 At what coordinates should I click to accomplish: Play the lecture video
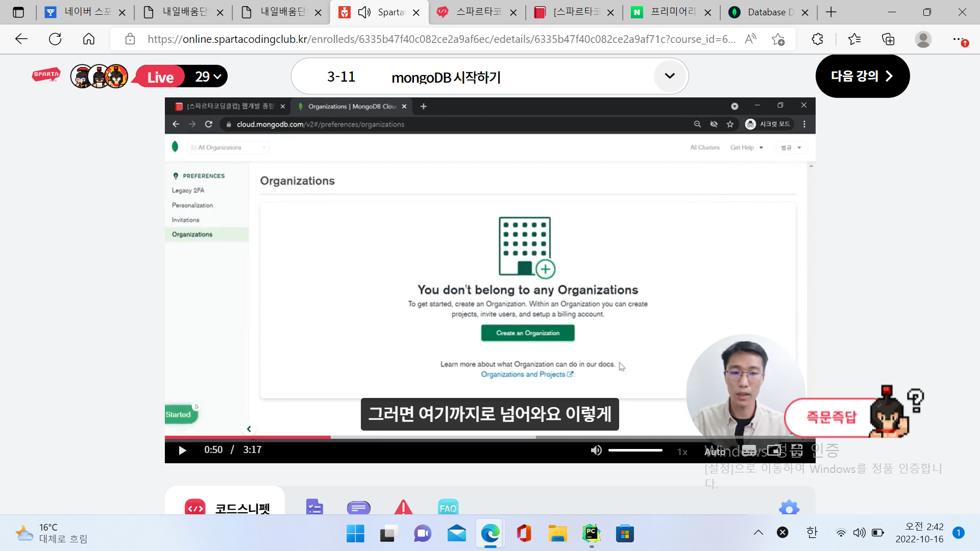coord(182,450)
